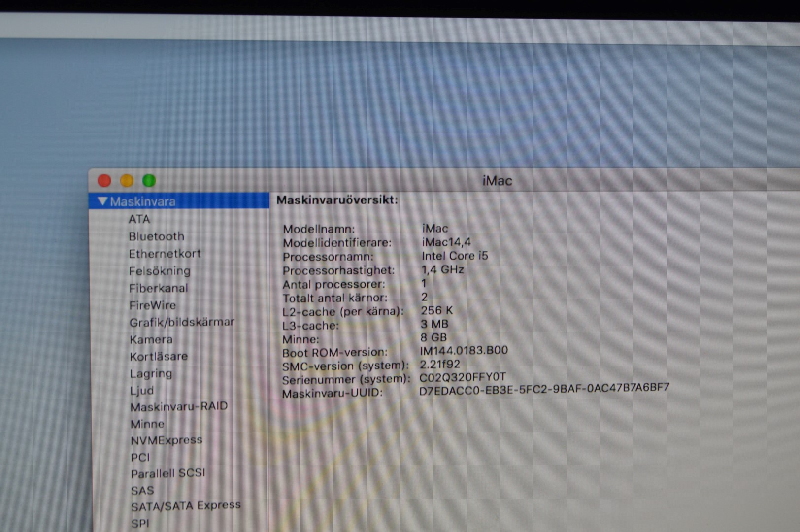Click the green zoom window button
Screen dimensions: 800x532
pos(149,181)
